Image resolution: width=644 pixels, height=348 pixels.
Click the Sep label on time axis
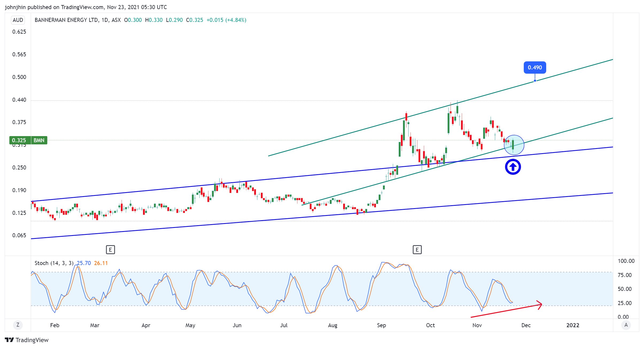click(x=381, y=325)
